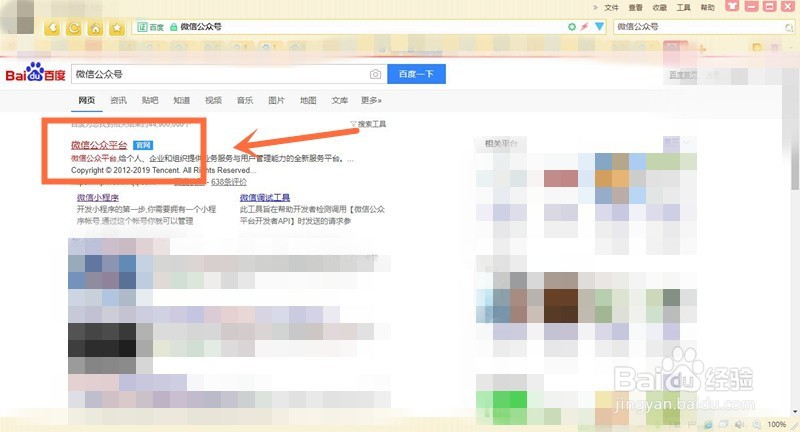The height and width of the screenshot is (432, 800).
Task: Click the green lock icon in address bar
Action: click(x=173, y=27)
